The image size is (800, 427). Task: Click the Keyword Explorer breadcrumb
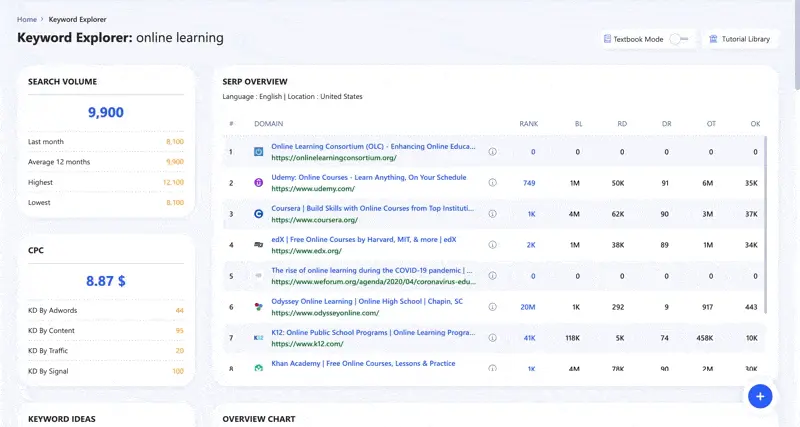pos(78,19)
